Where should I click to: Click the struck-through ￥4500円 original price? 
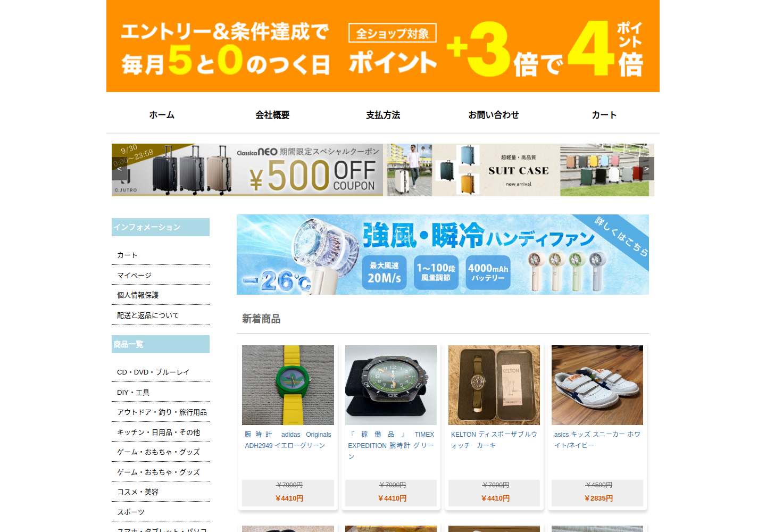coord(598,485)
